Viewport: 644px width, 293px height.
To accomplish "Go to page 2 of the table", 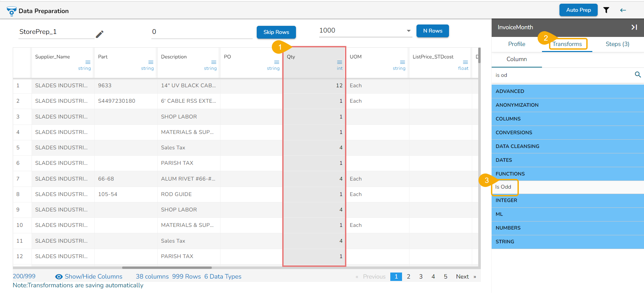I will point(408,277).
